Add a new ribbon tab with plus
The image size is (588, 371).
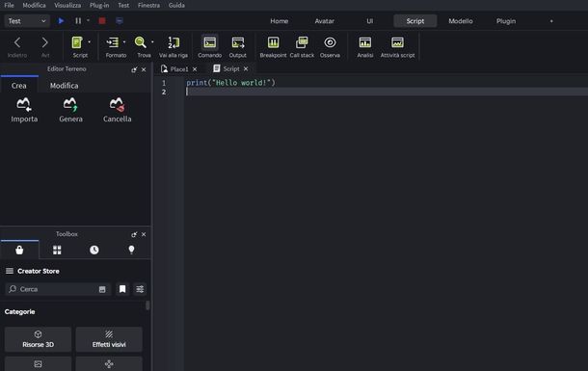(551, 21)
